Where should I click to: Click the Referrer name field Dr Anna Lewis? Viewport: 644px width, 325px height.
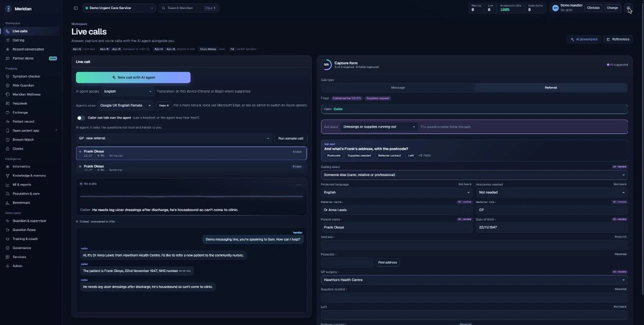396,210
